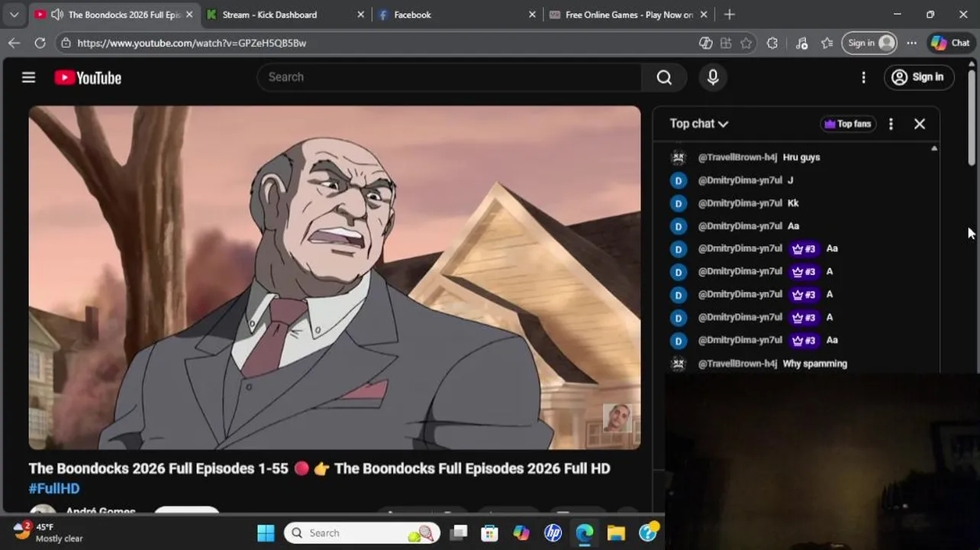Add this page to favorites star
980x550 pixels.
point(746,43)
